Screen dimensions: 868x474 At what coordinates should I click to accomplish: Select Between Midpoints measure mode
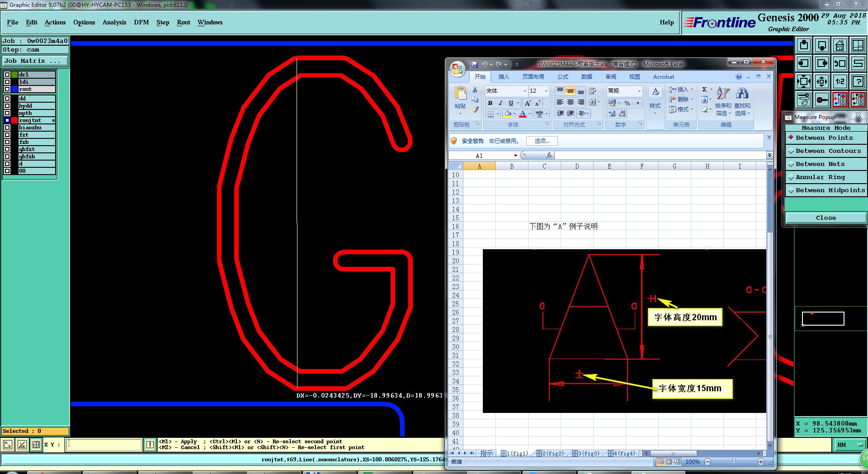[826, 190]
